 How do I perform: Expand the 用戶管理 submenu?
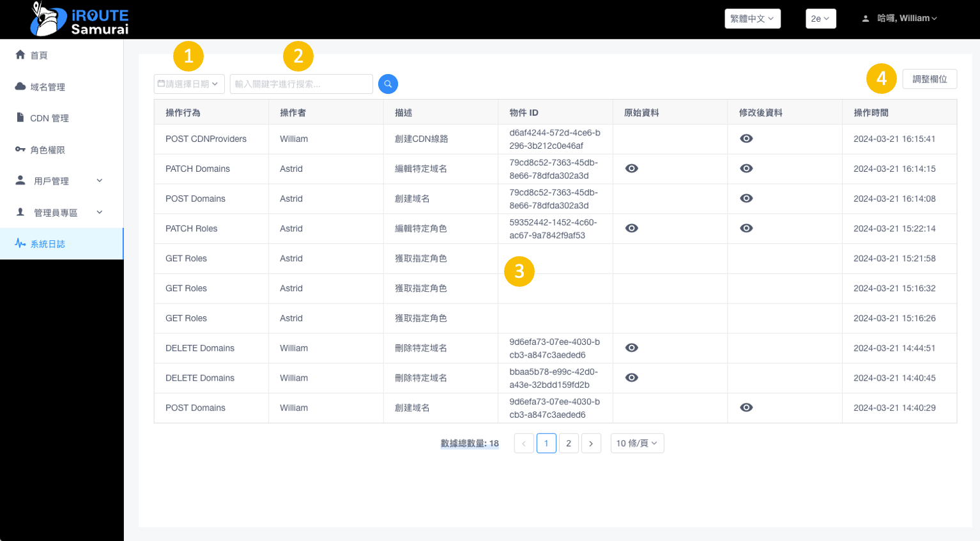pyautogui.click(x=99, y=181)
